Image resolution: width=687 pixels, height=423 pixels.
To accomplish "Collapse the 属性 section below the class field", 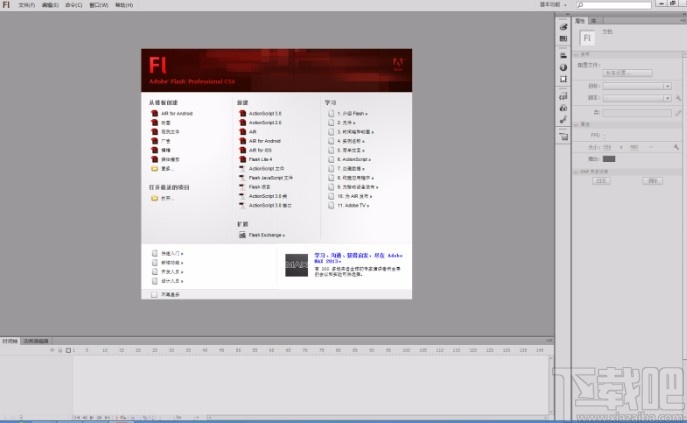I will [x=577, y=125].
